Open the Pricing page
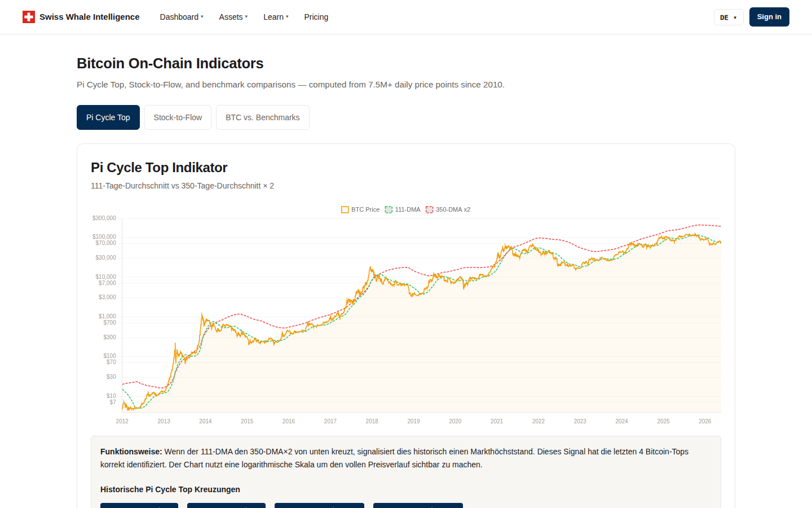This screenshot has width=812, height=508. [316, 17]
